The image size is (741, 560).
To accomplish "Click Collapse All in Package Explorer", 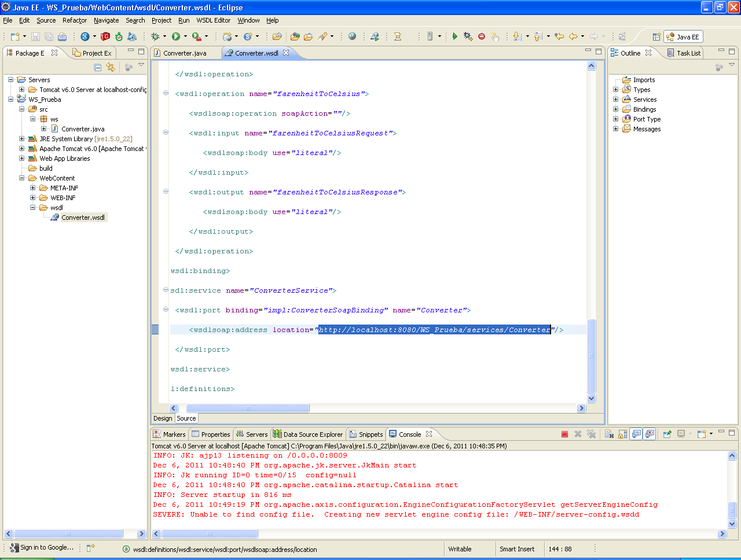I will tap(97, 67).
